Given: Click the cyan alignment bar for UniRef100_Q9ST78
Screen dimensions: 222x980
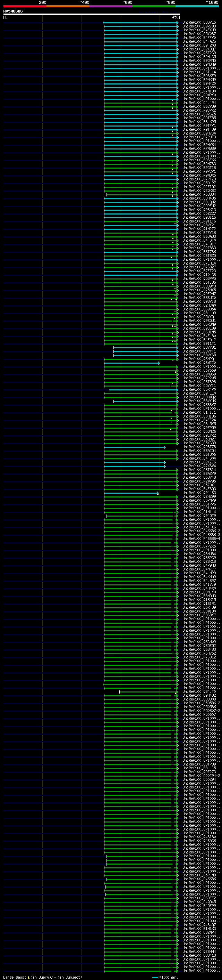Looking at the screenshot, I should (x=135, y=447).
